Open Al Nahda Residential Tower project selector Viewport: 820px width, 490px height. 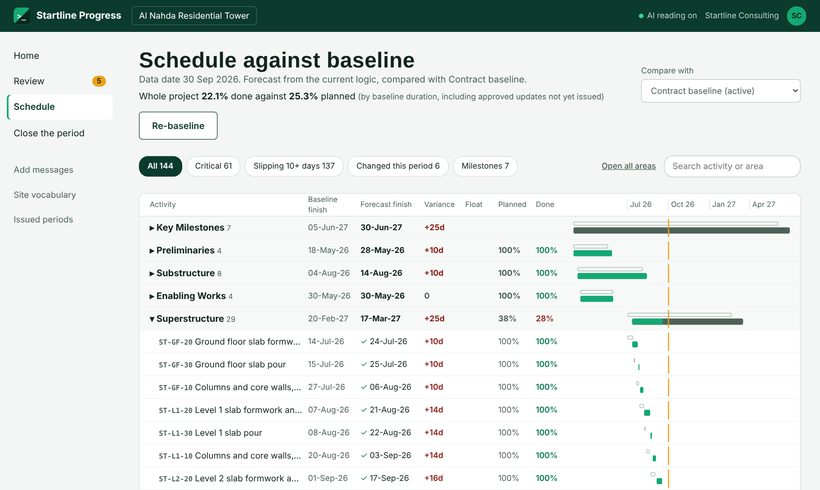pyautogui.click(x=194, y=16)
